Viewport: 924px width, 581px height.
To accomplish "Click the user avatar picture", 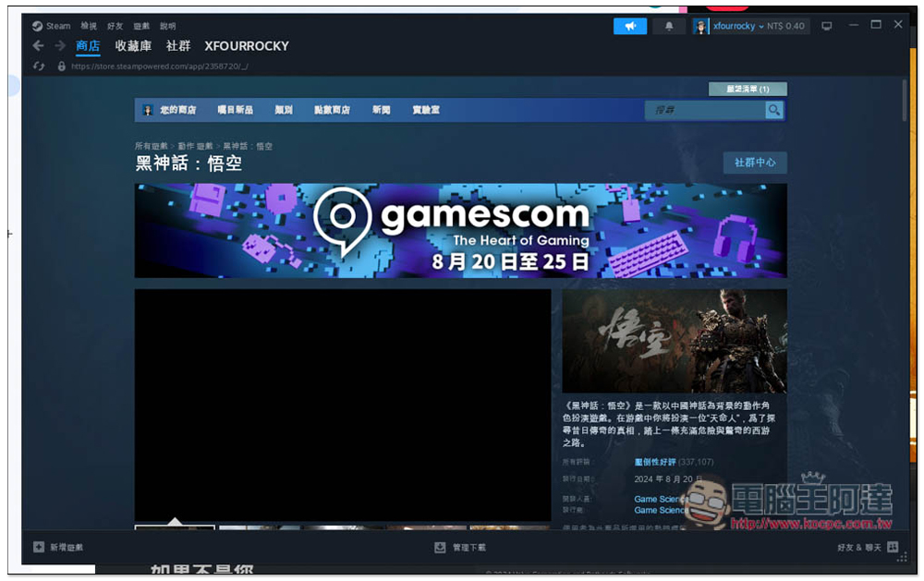I will 700,26.
